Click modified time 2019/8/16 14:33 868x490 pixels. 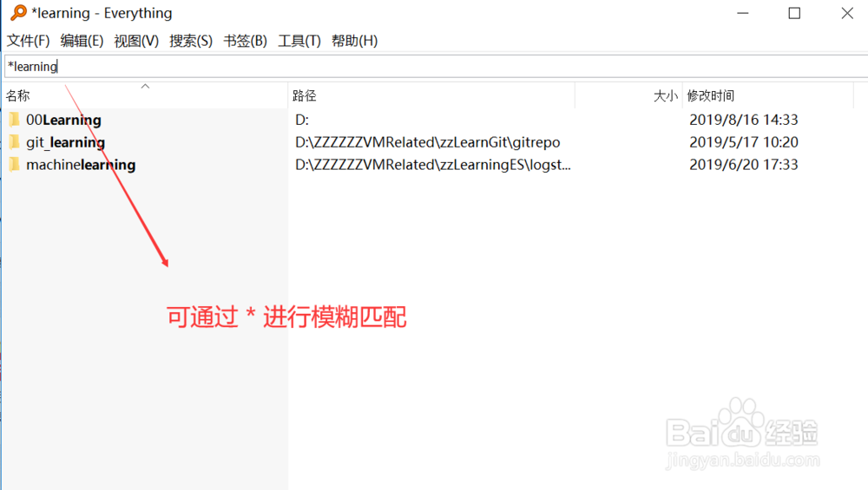[744, 120]
